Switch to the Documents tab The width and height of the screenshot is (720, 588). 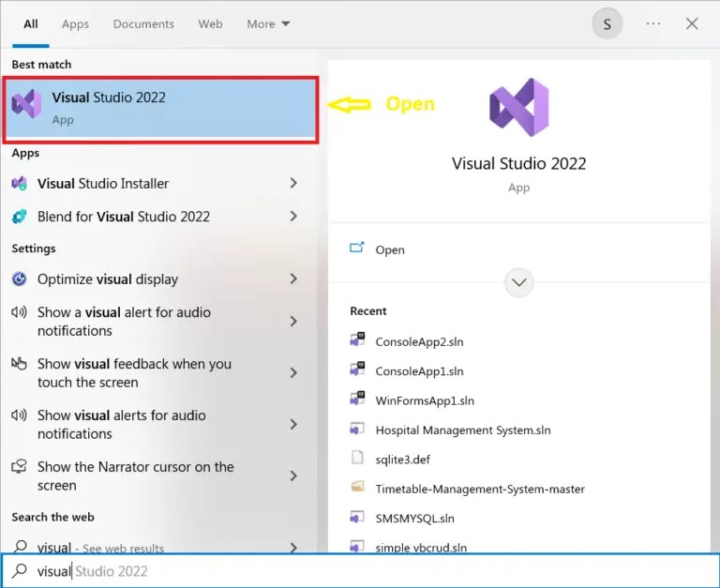tap(143, 23)
